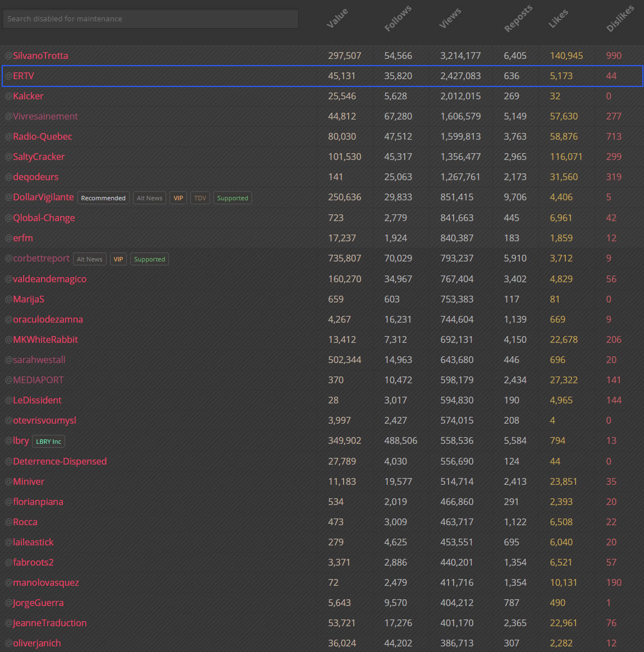Open the @ERTV channel link
Viewport: 644px width, 652px height.
click(20, 76)
